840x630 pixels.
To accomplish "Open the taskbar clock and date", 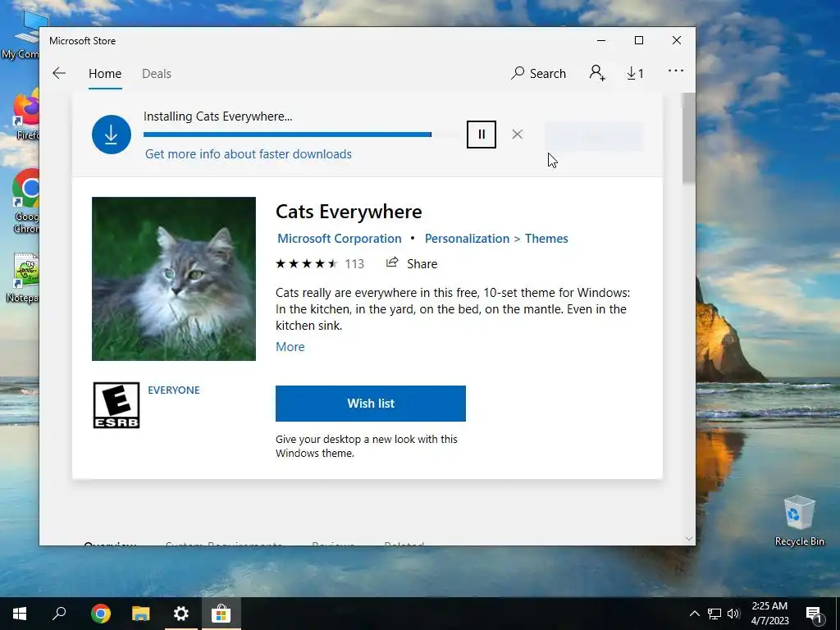I will coord(769,614).
